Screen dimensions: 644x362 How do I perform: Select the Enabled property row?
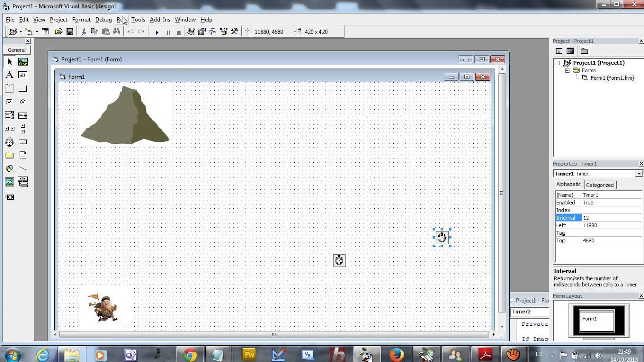pos(599,203)
